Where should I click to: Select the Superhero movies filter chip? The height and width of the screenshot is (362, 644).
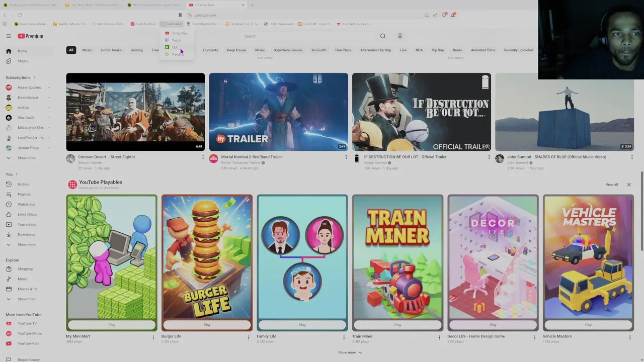pos(288,50)
